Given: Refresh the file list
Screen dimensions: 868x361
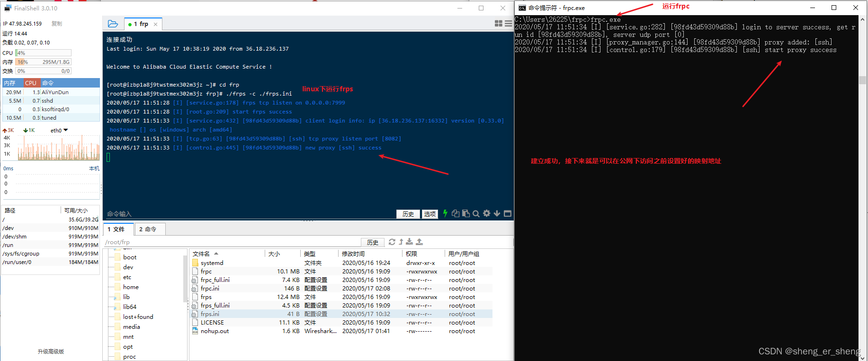Looking at the screenshot, I should 392,242.
